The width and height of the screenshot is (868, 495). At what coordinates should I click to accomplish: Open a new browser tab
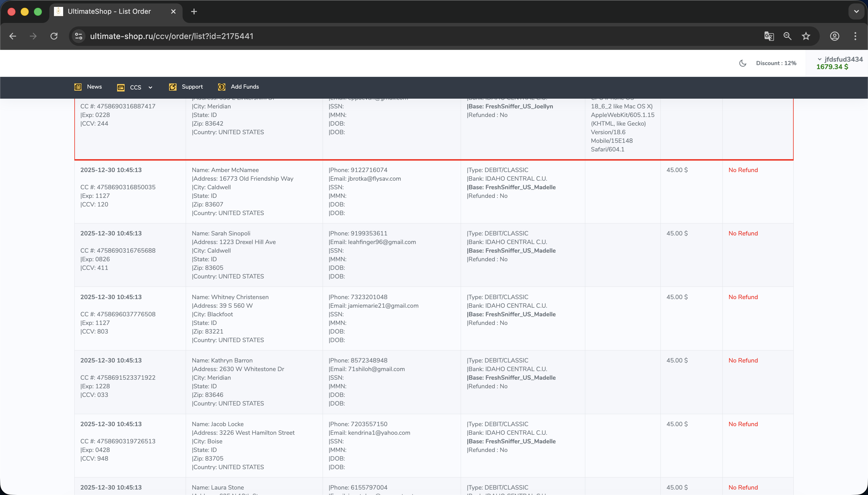[194, 11]
